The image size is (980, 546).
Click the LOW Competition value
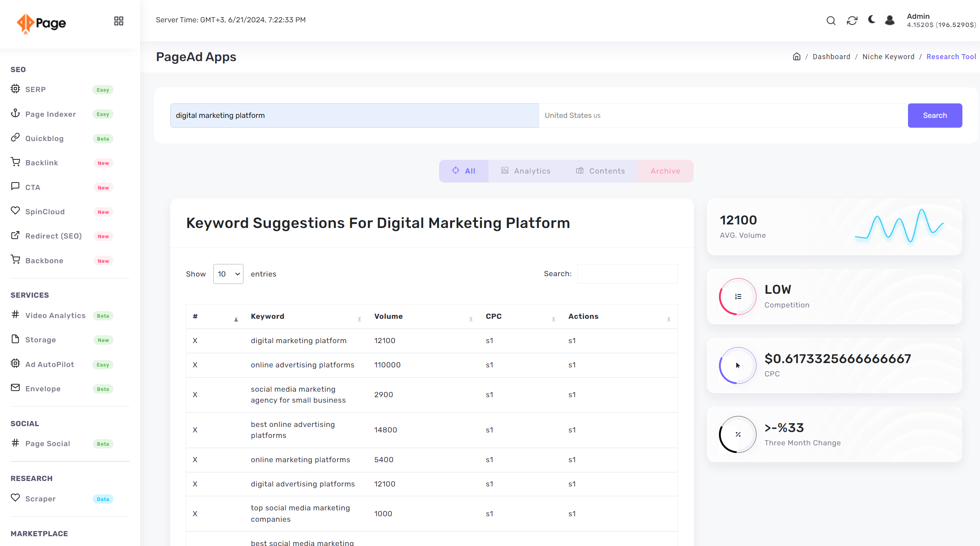778,289
